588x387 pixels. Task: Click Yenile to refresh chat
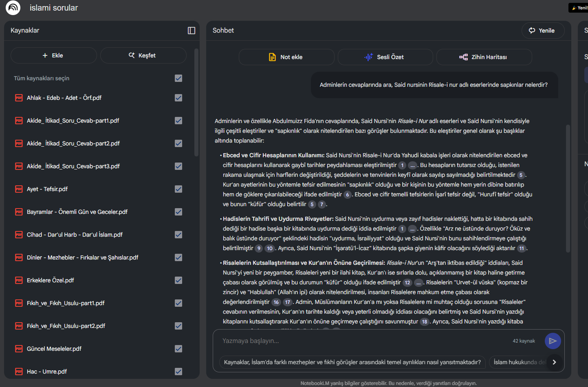[543, 31]
